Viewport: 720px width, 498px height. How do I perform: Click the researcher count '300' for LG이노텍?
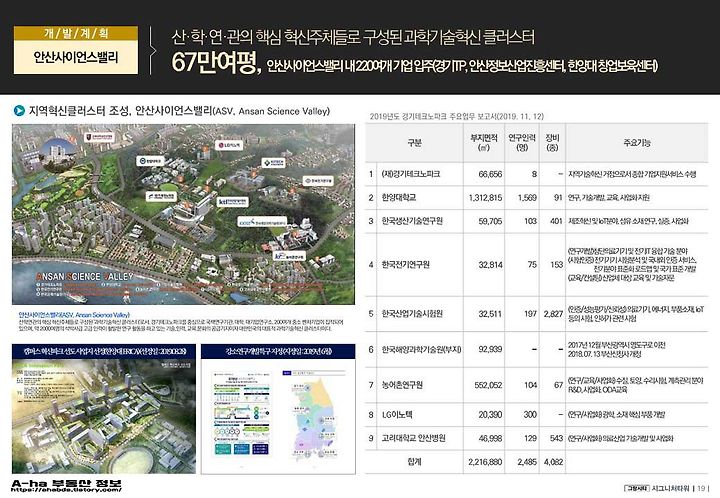(530, 414)
